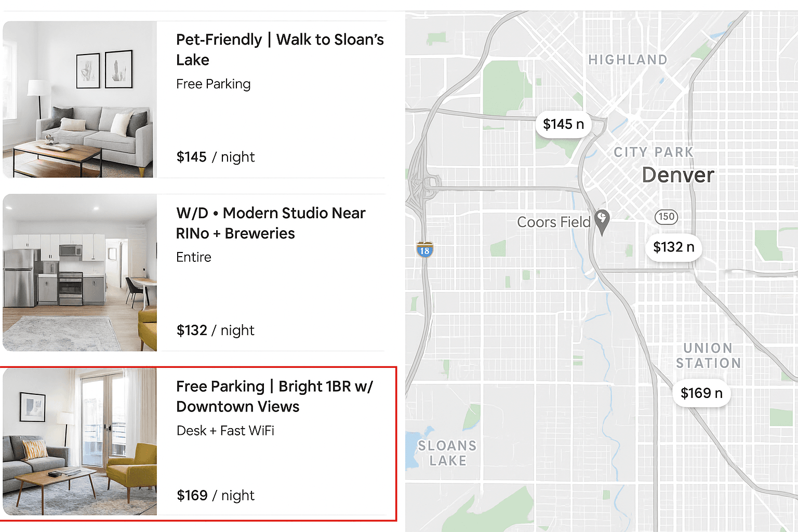Click the Coors Field map pin icon
Image resolution: width=798 pixels, height=532 pixels.
click(x=602, y=220)
